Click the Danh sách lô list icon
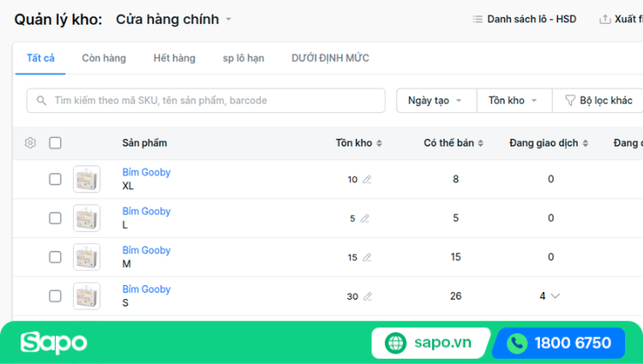This screenshot has height=364, width=643. [x=478, y=19]
